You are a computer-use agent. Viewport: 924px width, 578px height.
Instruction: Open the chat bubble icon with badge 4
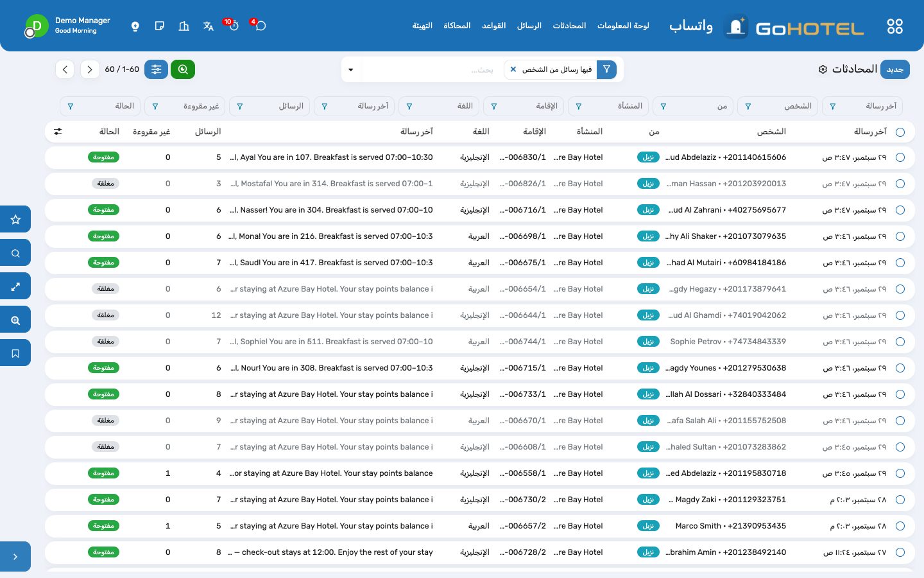point(260,26)
